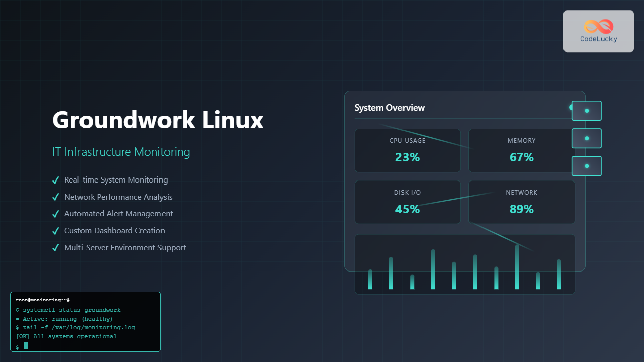644x362 pixels.
Task: Select the checkmark next to Automated Alert Management
Action: [56, 213]
